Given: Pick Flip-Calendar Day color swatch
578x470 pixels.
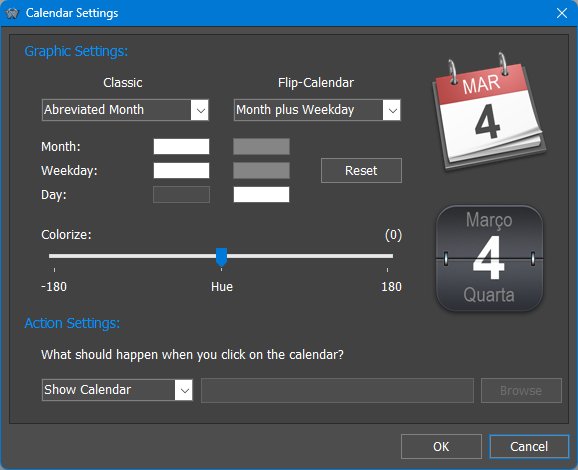Looking at the screenshot, I should [261, 194].
